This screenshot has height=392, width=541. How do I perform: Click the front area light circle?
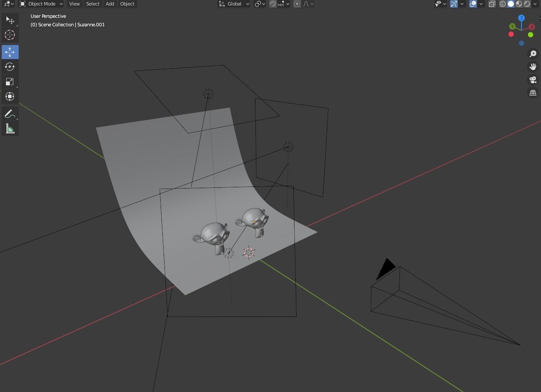tap(229, 254)
